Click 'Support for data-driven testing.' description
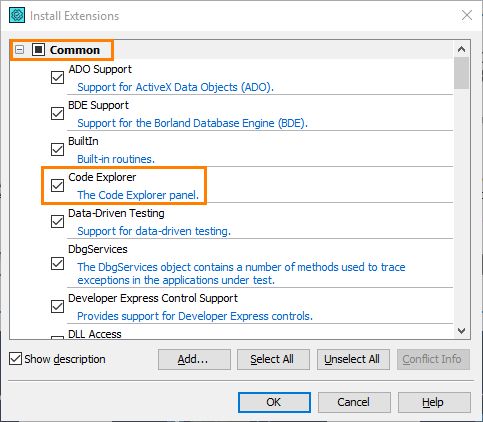483x422 pixels. tap(154, 231)
